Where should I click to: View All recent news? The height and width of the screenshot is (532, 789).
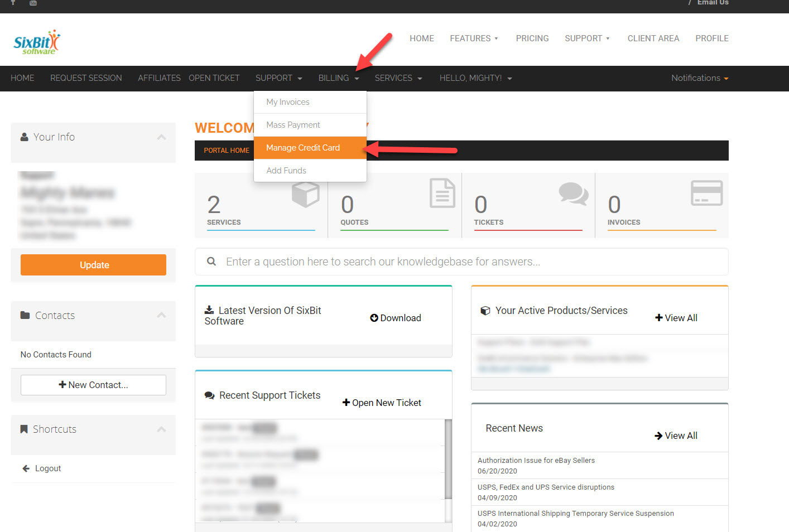[676, 436]
